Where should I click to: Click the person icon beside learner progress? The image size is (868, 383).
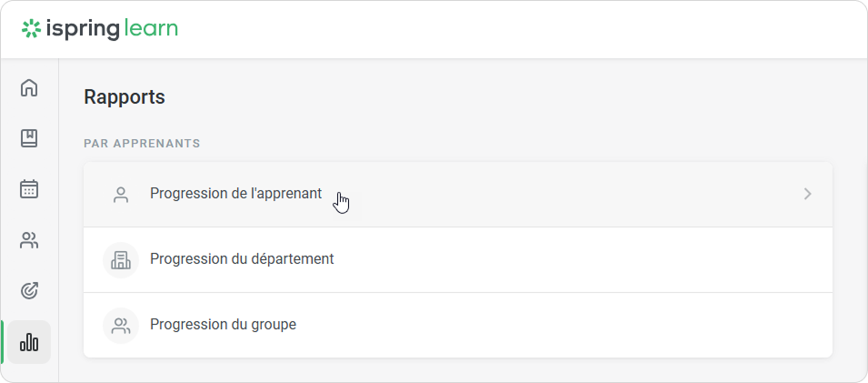pyautogui.click(x=121, y=195)
